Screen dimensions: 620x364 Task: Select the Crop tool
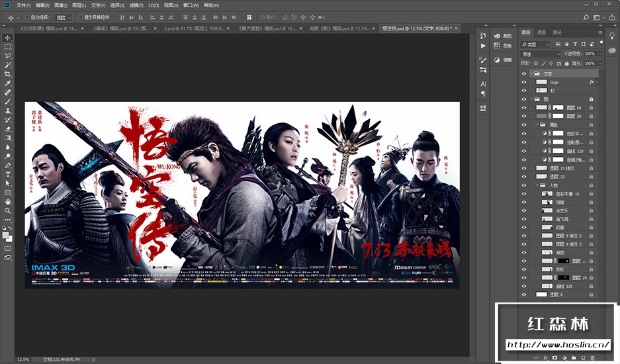(7, 74)
